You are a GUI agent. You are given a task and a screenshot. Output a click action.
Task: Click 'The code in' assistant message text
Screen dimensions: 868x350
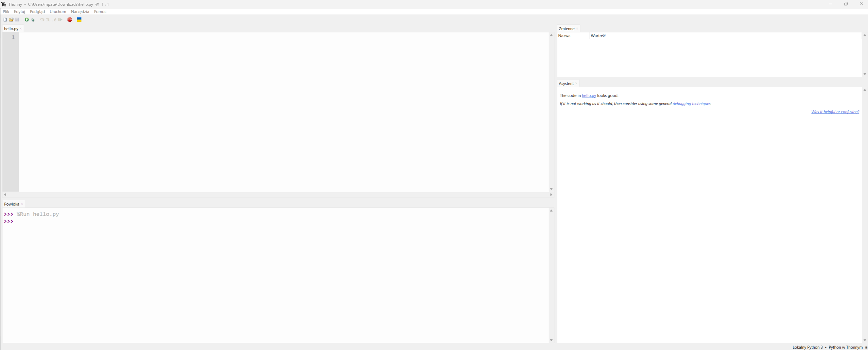pyautogui.click(x=570, y=96)
